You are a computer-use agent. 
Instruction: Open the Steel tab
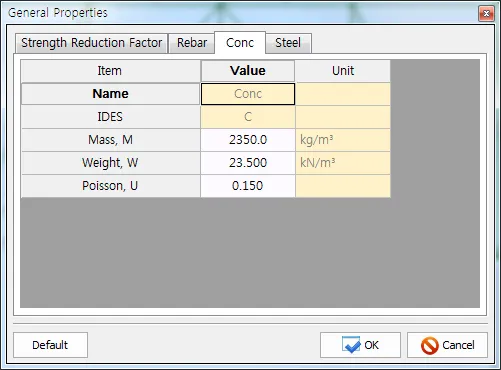288,43
